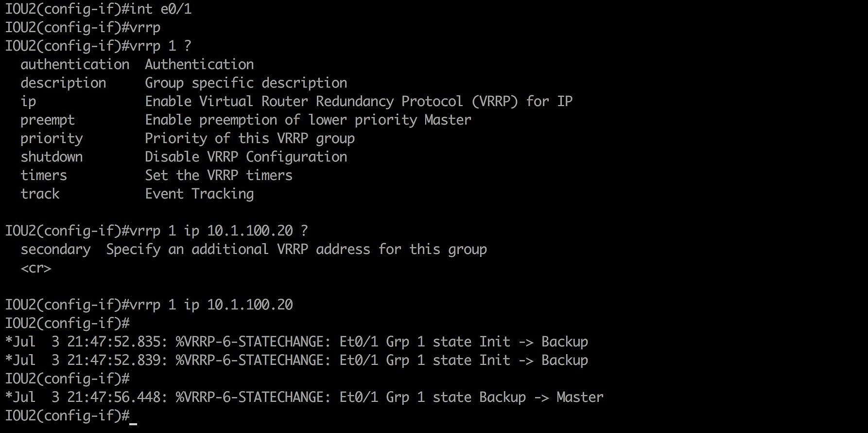The height and width of the screenshot is (433, 868).
Task: Click the 'track' option keyword
Action: tap(40, 194)
